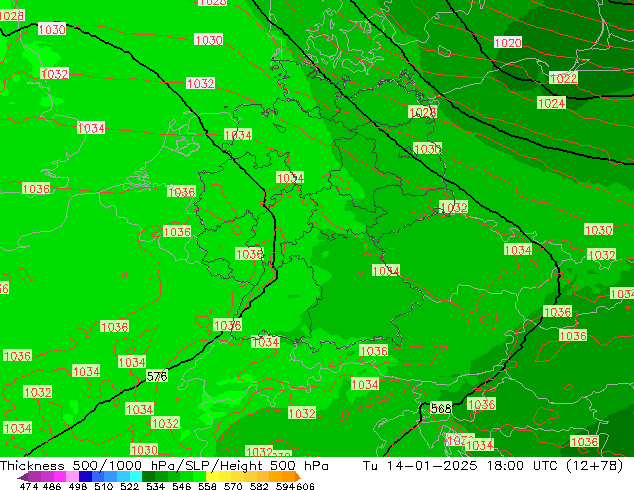Image resolution: width=634 pixels, height=490 pixels.
Task: Click the 546 legend value
Action: click(182, 486)
